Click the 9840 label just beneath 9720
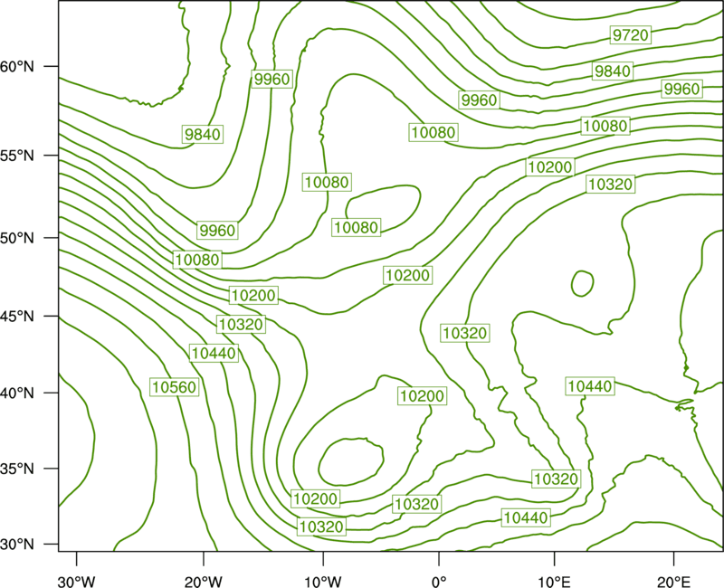 613,71
